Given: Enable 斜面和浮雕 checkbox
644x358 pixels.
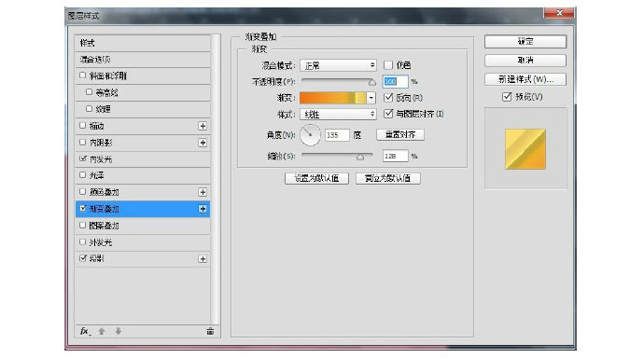Looking at the screenshot, I should pos(82,76).
